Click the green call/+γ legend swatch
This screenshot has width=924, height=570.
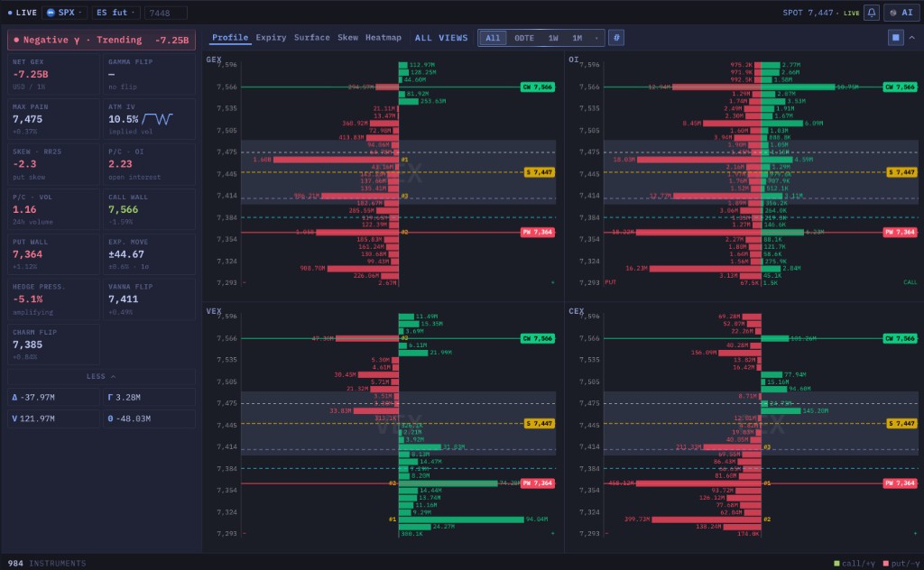pyautogui.click(x=836, y=564)
